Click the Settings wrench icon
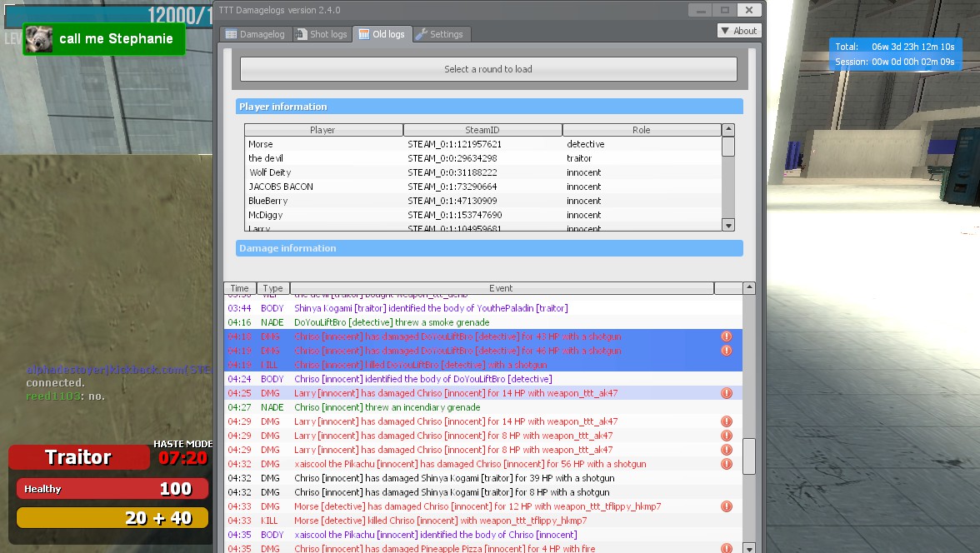980x553 pixels. pyautogui.click(x=422, y=34)
